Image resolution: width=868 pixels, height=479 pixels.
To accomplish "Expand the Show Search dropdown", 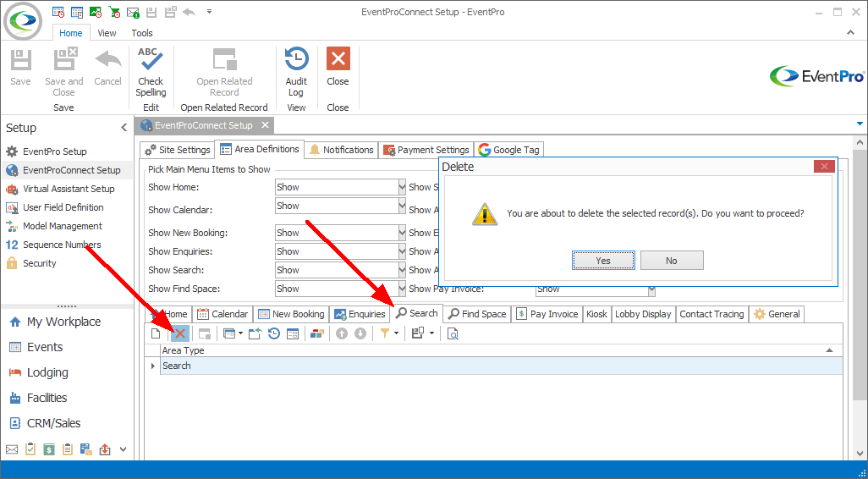I will pos(403,270).
